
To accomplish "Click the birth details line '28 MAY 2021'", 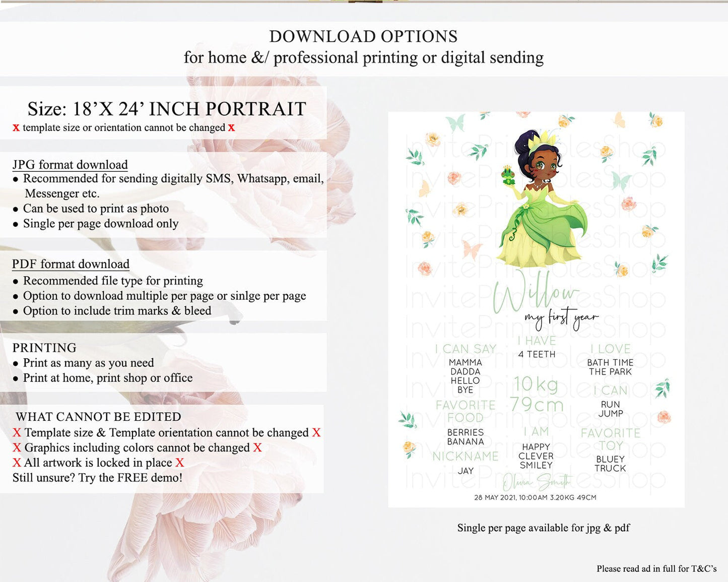I will [535, 497].
